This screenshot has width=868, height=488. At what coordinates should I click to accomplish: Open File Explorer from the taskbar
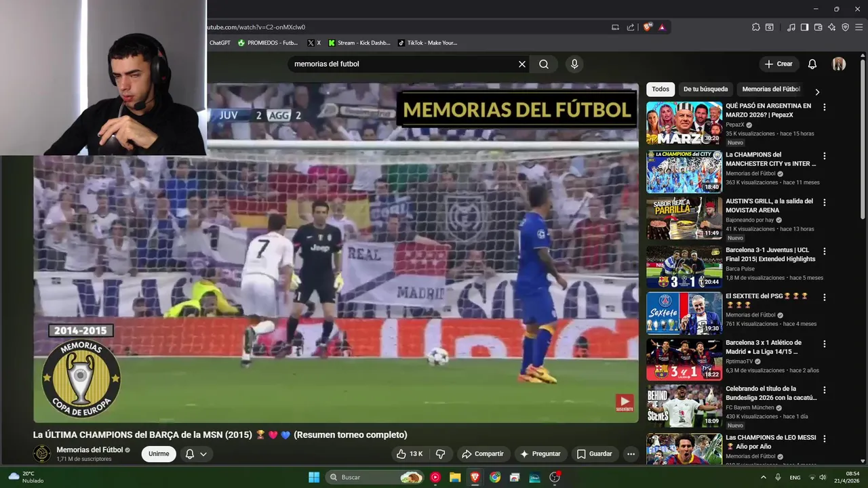coord(455,477)
